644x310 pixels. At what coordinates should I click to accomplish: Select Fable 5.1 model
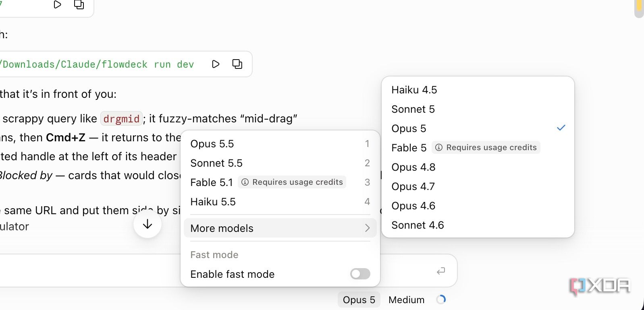(280, 182)
